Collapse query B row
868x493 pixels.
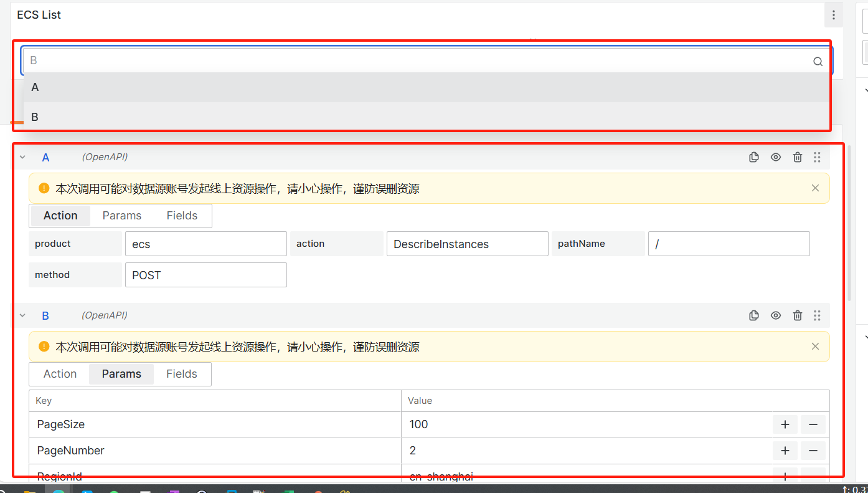[22, 315]
